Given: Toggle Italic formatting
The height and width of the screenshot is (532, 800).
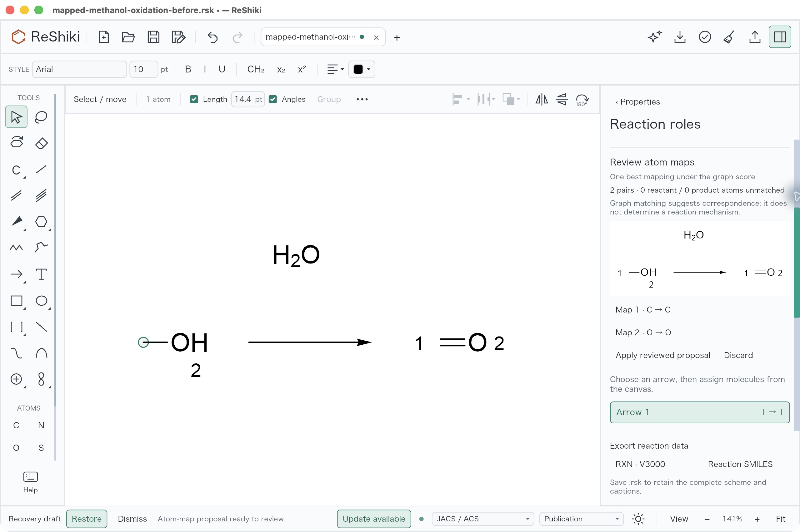Looking at the screenshot, I should point(205,69).
